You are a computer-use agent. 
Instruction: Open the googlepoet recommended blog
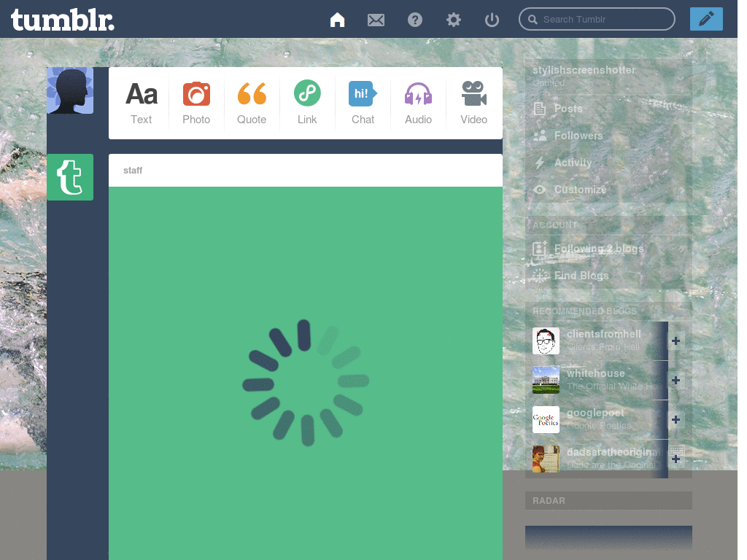(595, 413)
